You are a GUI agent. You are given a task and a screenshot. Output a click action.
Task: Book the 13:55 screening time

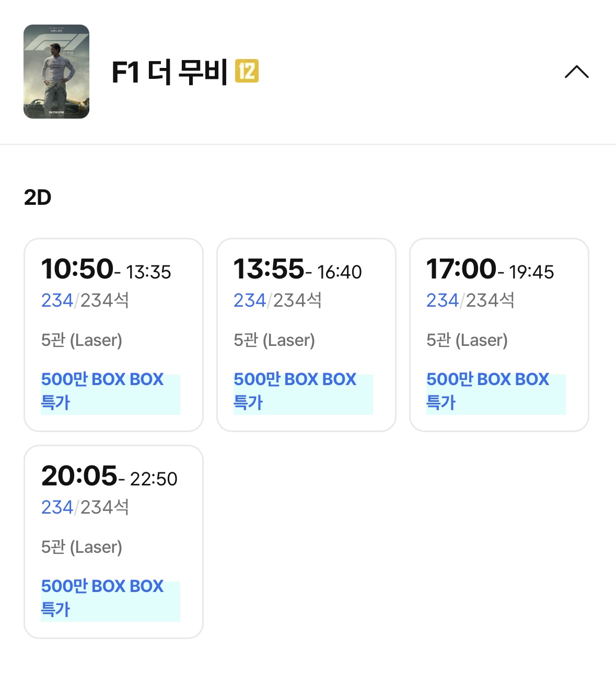pos(269,269)
